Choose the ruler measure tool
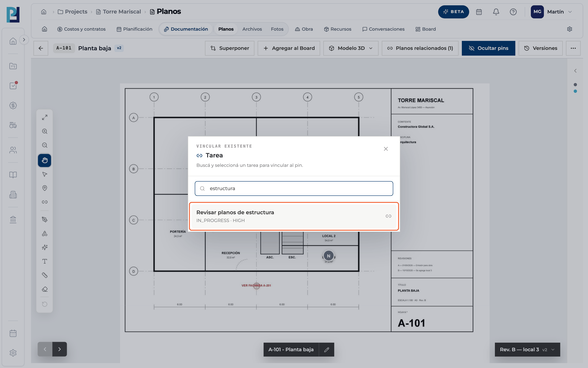The width and height of the screenshot is (588, 368). tap(45, 275)
